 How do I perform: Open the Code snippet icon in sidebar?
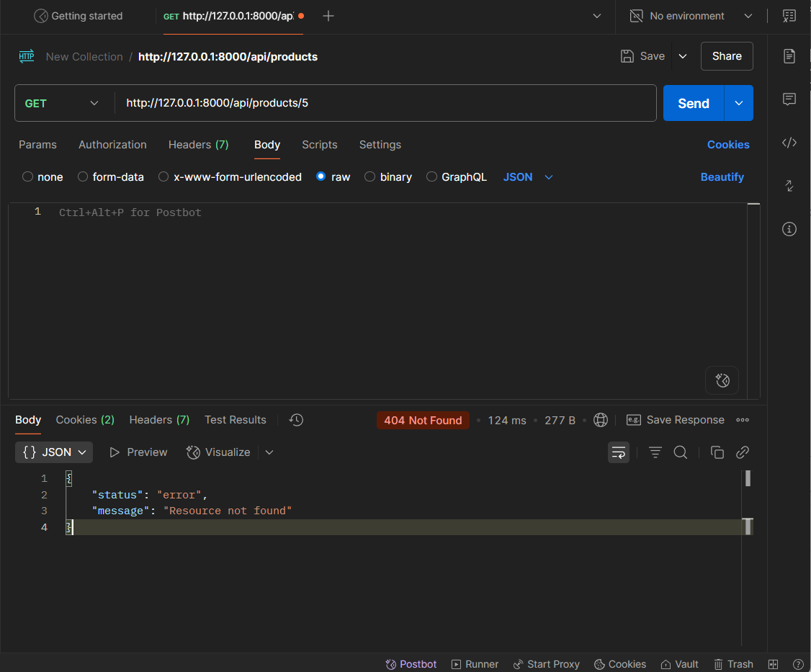click(x=789, y=143)
